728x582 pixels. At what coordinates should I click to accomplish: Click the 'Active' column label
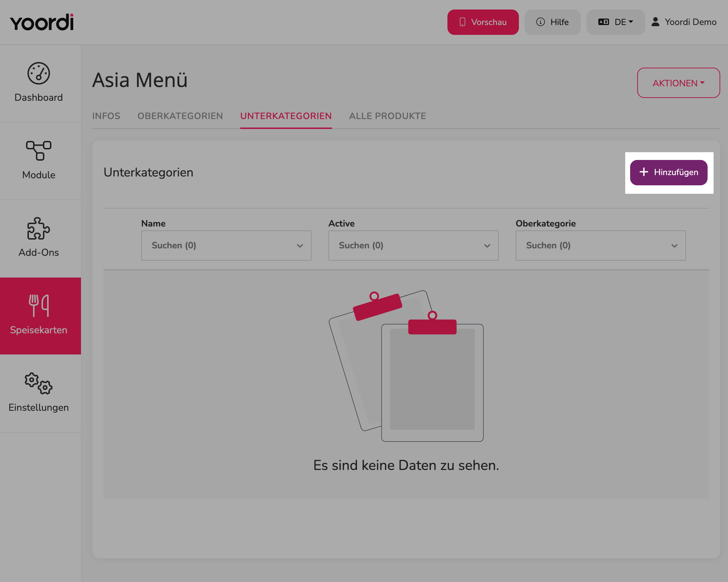pos(341,223)
